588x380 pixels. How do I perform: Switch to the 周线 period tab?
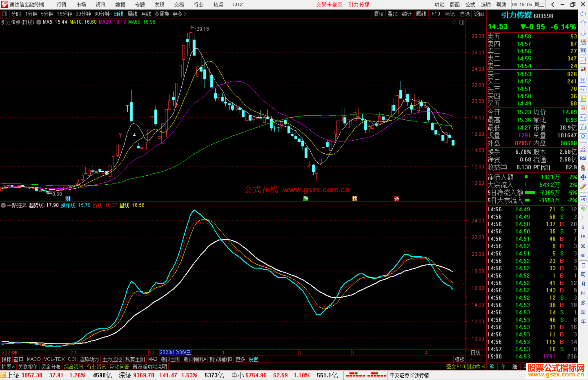pos(132,14)
